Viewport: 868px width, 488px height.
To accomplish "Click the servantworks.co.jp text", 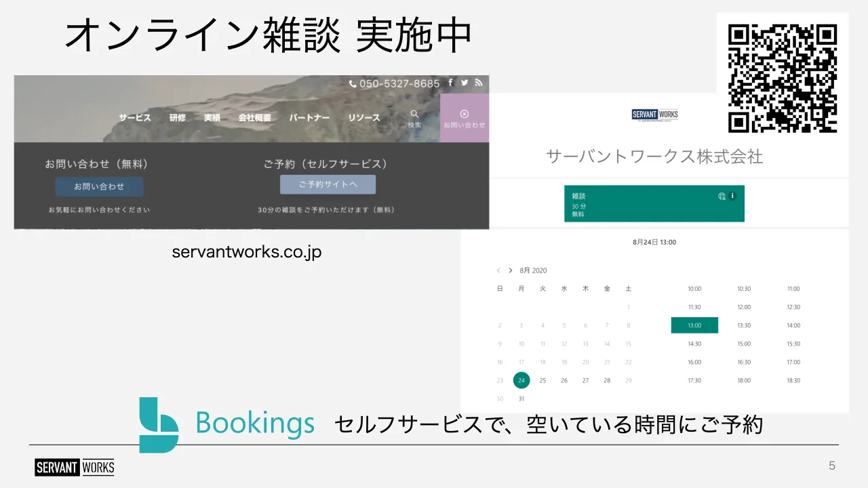I will tap(247, 252).
